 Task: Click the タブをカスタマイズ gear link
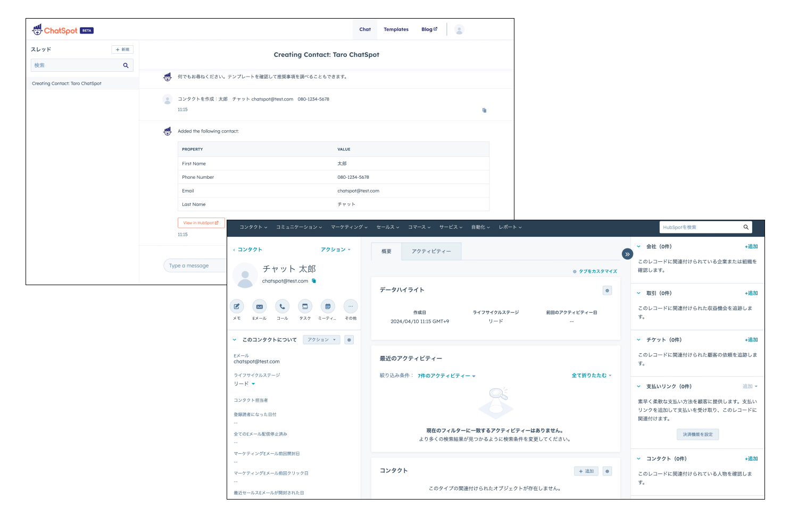(595, 271)
